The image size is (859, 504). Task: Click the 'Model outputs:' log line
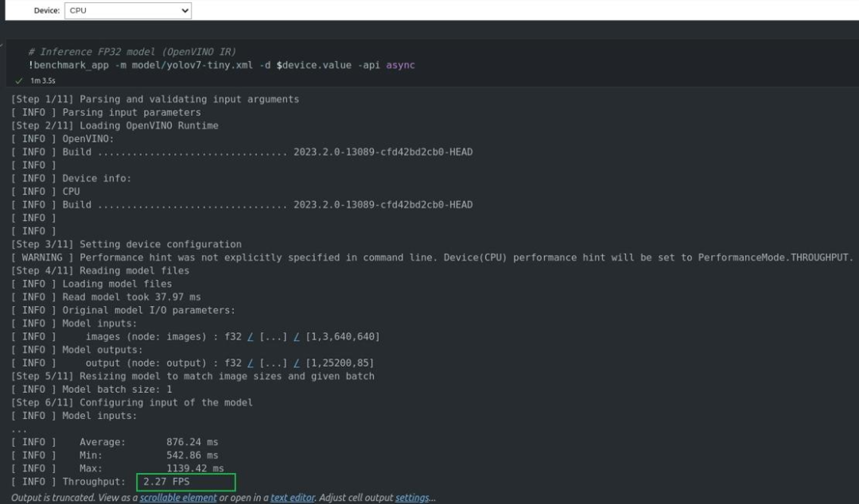(x=76, y=350)
